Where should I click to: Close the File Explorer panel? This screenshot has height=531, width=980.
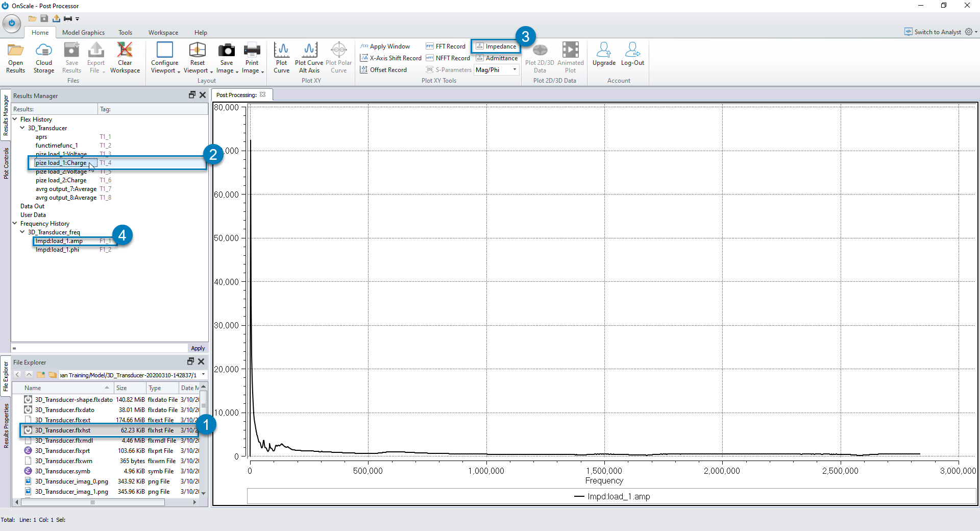point(201,361)
